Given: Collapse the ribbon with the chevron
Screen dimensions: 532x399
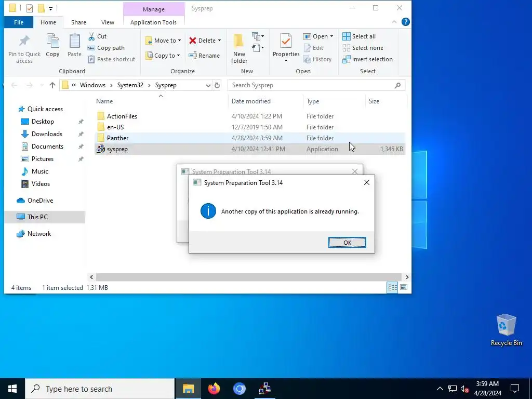Looking at the screenshot, I should click(394, 22).
